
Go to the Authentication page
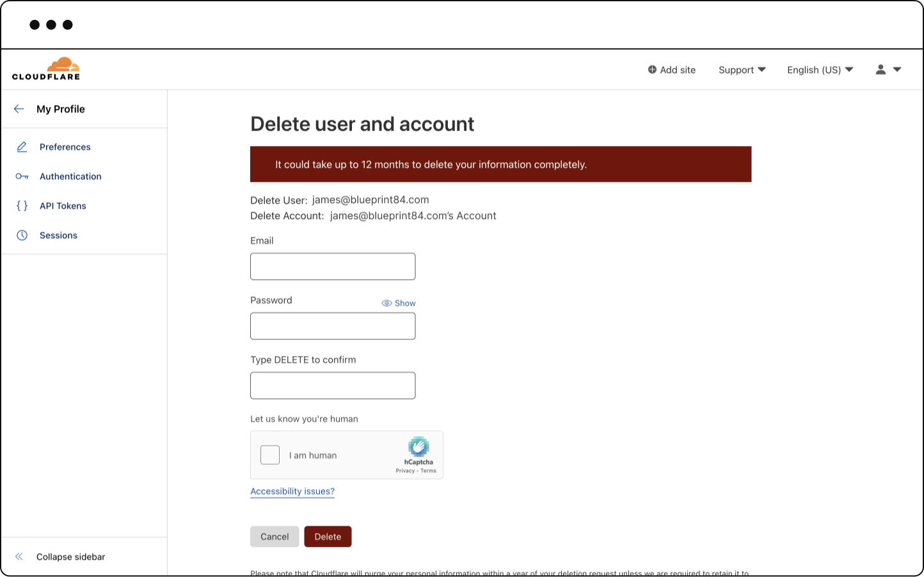coord(70,176)
